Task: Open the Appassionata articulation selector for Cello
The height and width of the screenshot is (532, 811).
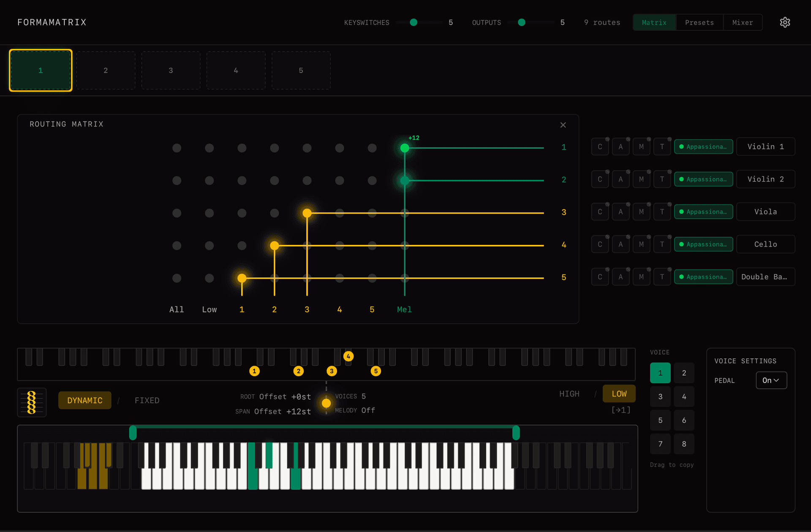Action: pos(703,244)
